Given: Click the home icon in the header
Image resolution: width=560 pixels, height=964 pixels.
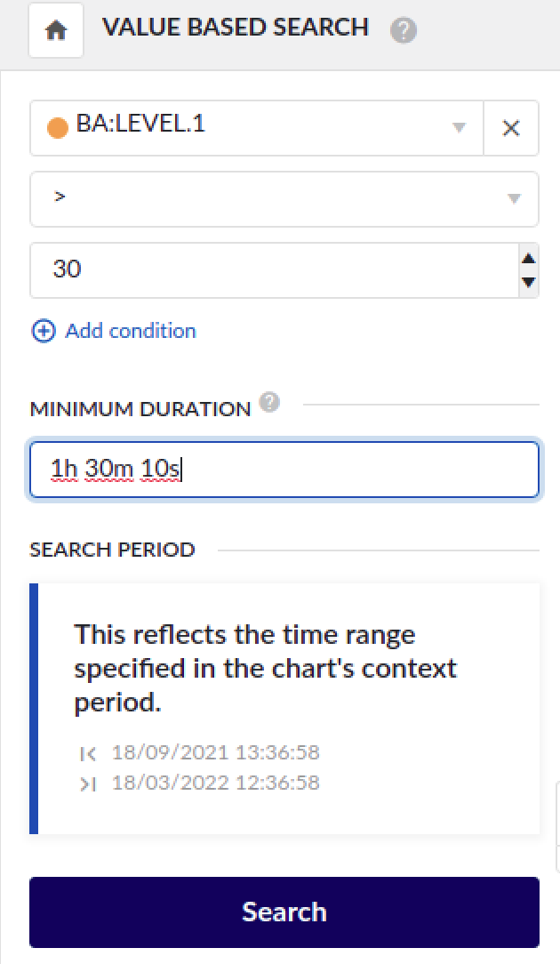Looking at the screenshot, I should [55, 28].
